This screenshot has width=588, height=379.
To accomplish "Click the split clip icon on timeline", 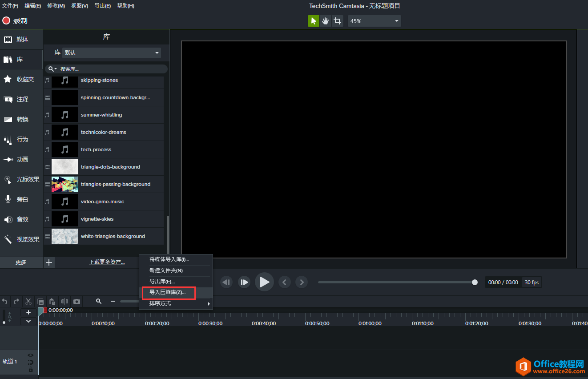I will [64, 302].
